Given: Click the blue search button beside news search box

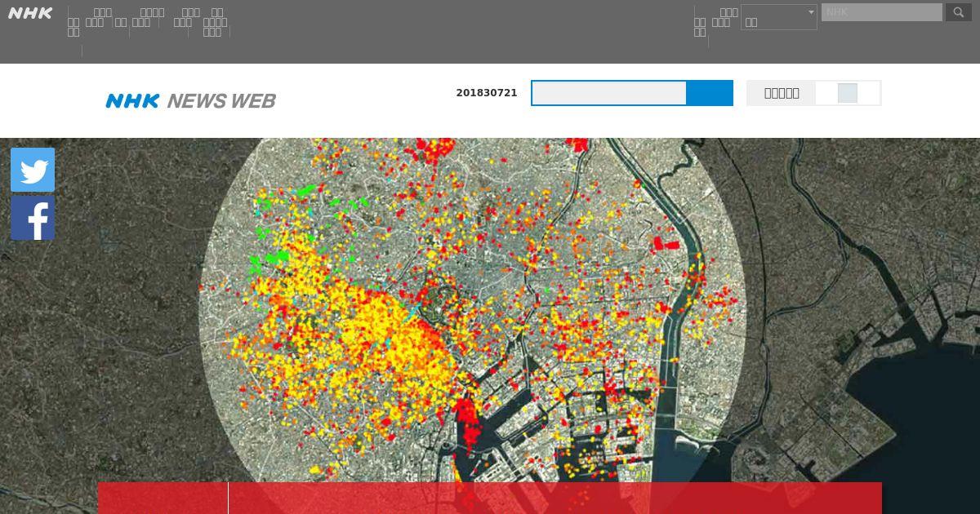Looking at the screenshot, I should (710, 93).
